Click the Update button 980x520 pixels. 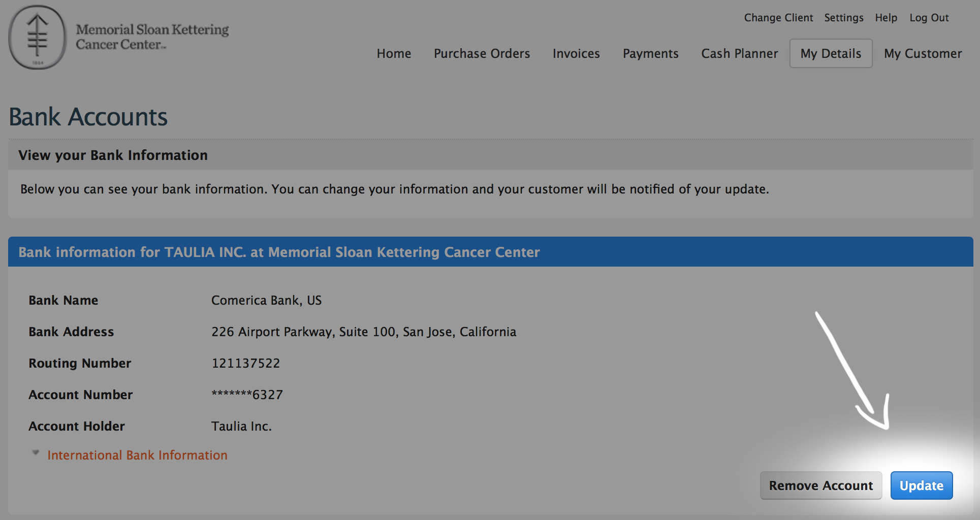921,485
